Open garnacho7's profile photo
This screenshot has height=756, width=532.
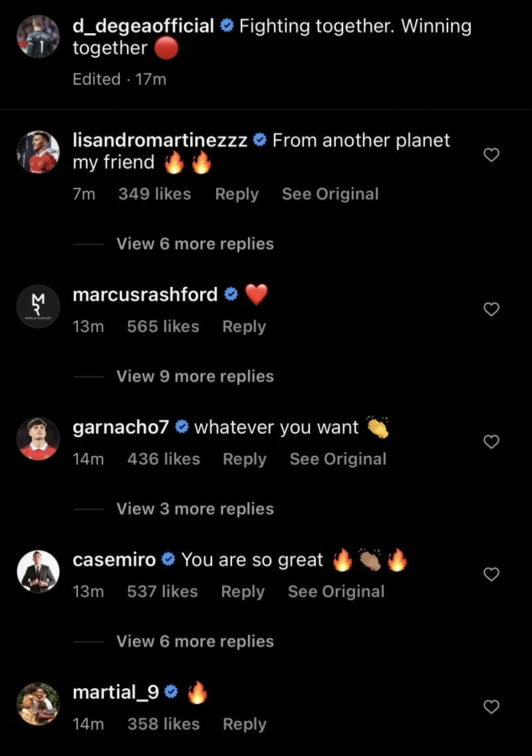tap(38, 438)
